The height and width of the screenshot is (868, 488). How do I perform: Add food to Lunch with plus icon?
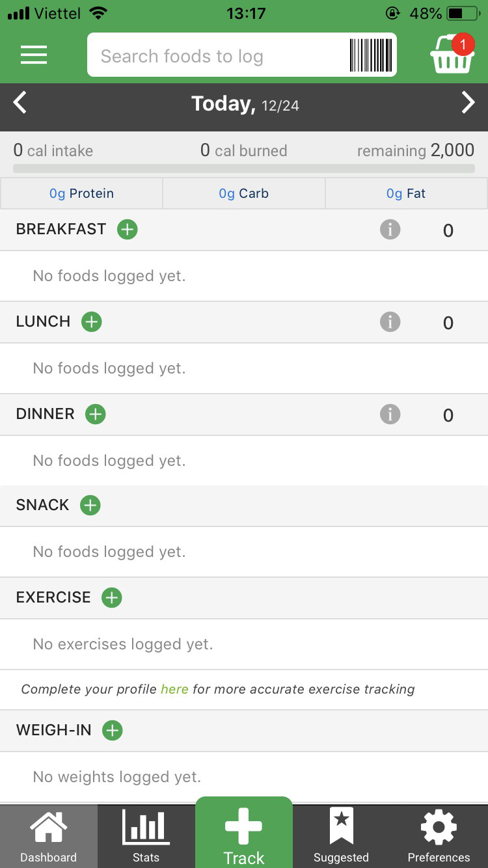[92, 321]
